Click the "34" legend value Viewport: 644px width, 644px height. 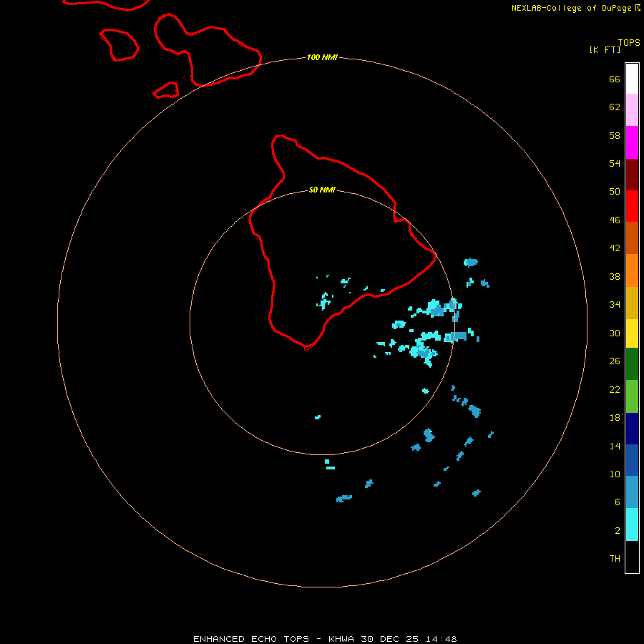point(615,304)
